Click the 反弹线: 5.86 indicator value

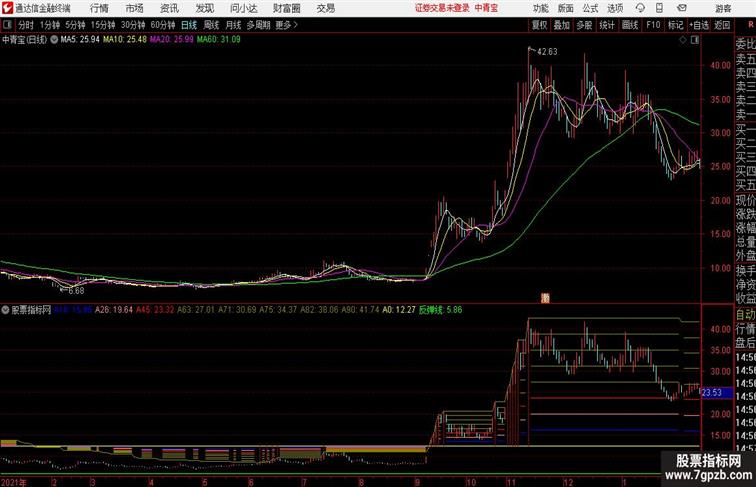(440, 310)
